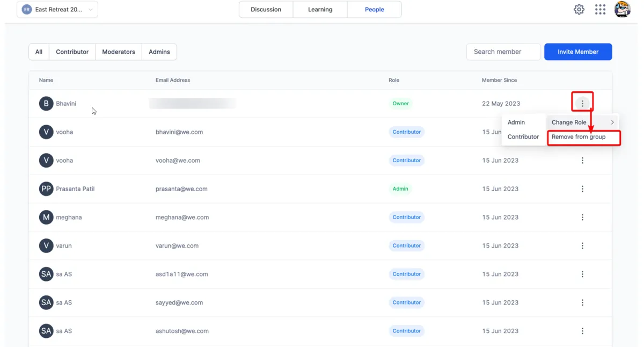Choose Contributor role from submenu
This screenshot has width=644, height=347.
coord(523,137)
